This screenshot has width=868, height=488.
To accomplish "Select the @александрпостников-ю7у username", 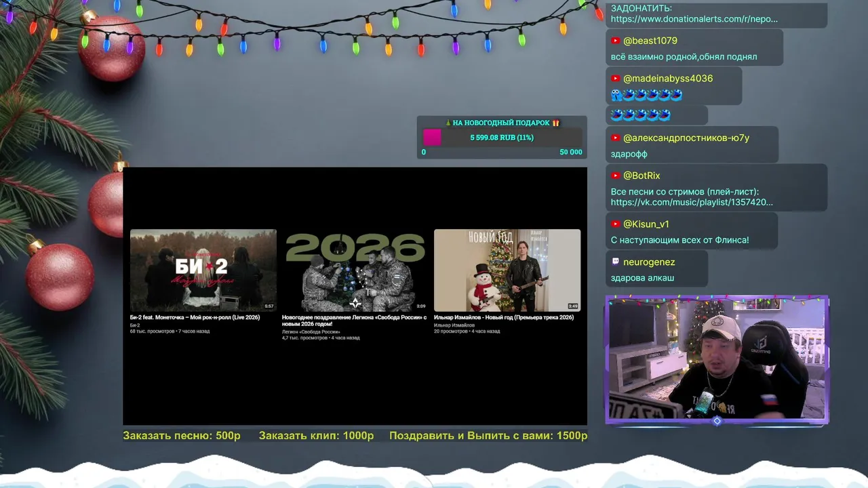I will pyautogui.click(x=686, y=138).
